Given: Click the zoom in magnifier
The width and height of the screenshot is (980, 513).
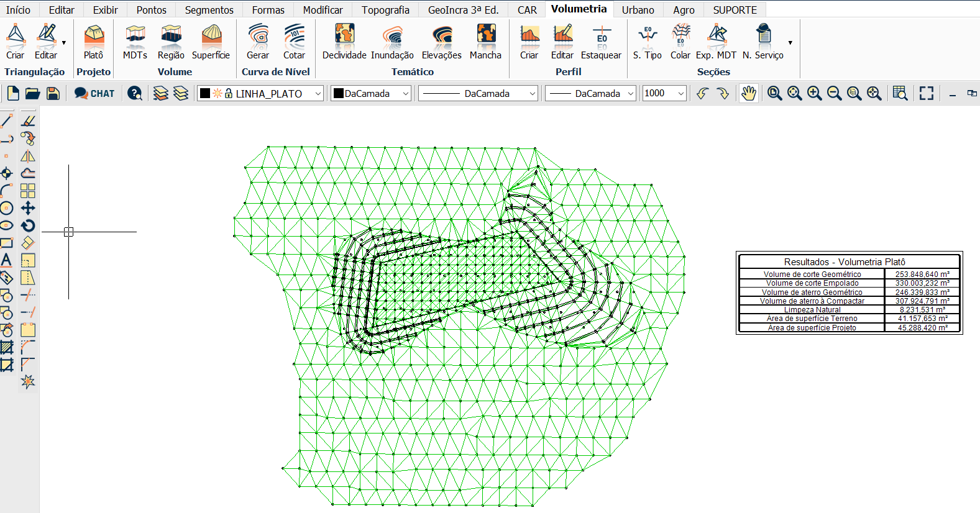Looking at the screenshot, I should point(814,93).
